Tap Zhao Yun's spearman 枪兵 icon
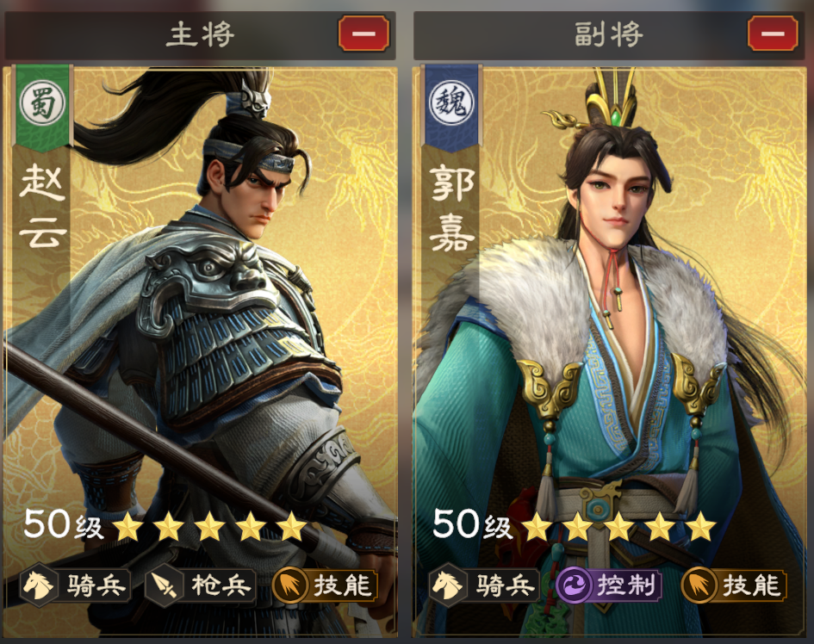This screenshot has width=814, height=644. point(164,585)
